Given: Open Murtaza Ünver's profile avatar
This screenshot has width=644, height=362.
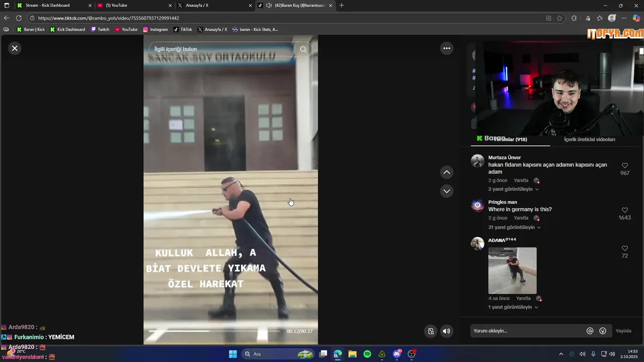Looking at the screenshot, I should coord(477,161).
